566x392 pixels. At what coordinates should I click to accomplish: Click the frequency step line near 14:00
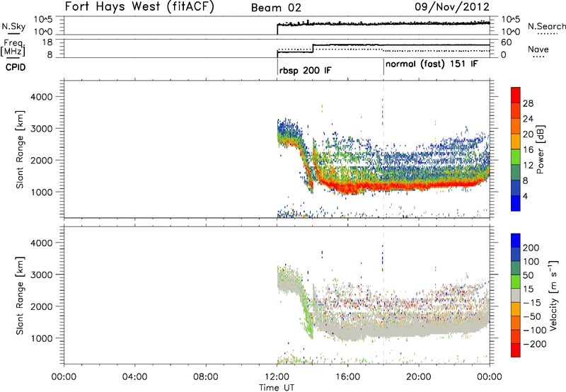click(313, 48)
